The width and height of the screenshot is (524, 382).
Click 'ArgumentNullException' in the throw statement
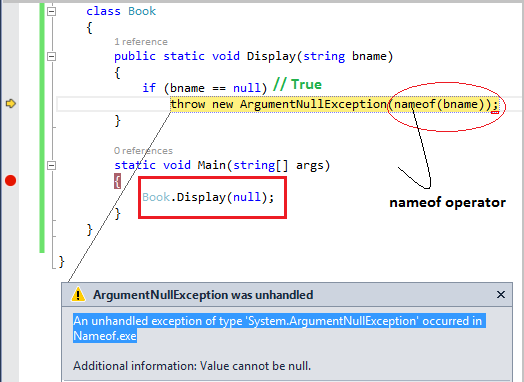tap(313, 104)
